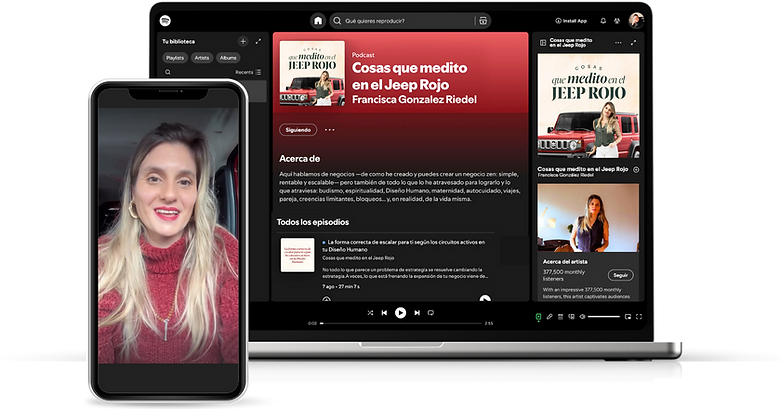Click the playback progress bar

(x=402, y=323)
